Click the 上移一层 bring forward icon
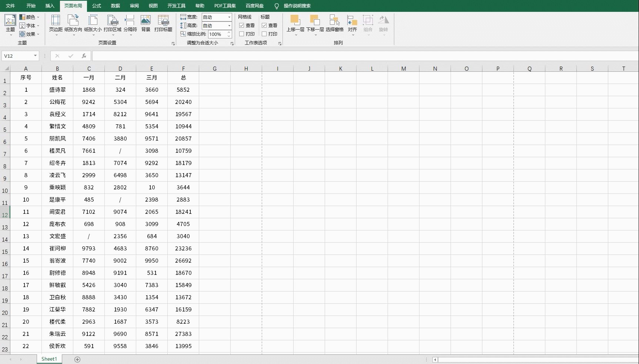Viewport: 639px width, 364px height. click(295, 20)
